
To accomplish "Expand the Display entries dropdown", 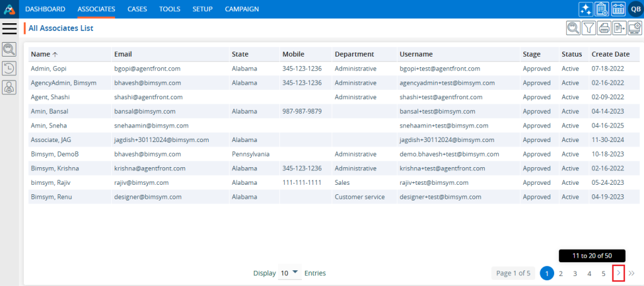I will pyautogui.click(x=289, y=273).
